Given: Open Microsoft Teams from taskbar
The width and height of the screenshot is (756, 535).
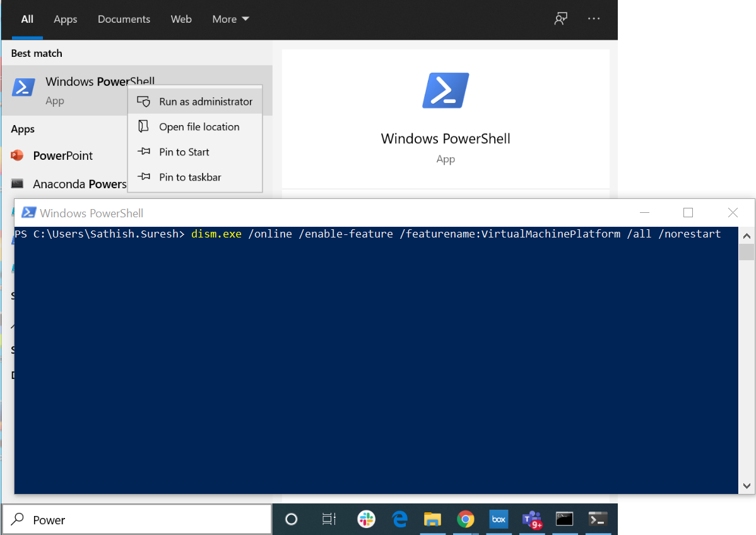Looking at the screenshot, I should [532, 520].
